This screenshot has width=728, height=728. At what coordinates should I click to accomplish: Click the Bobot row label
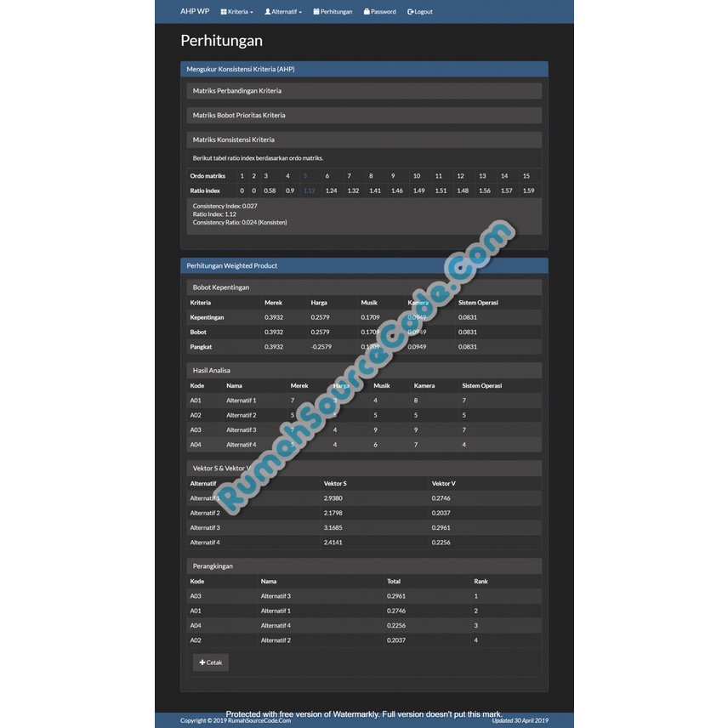pos(198,332)
